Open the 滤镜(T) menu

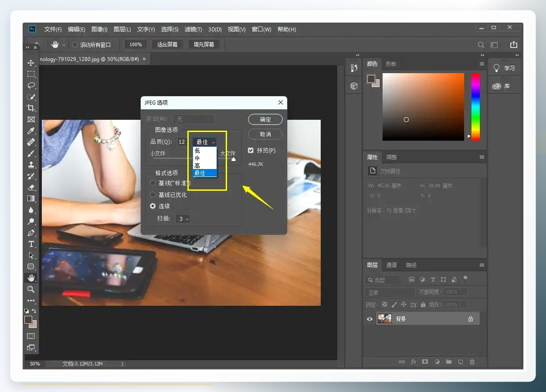pyautogui.click(x=193, y=29)
